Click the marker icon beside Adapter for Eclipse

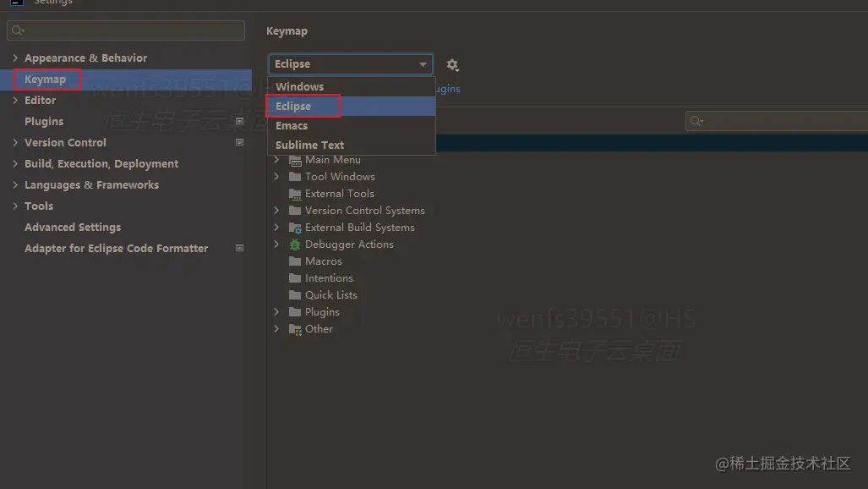click(x=240, y=249)
